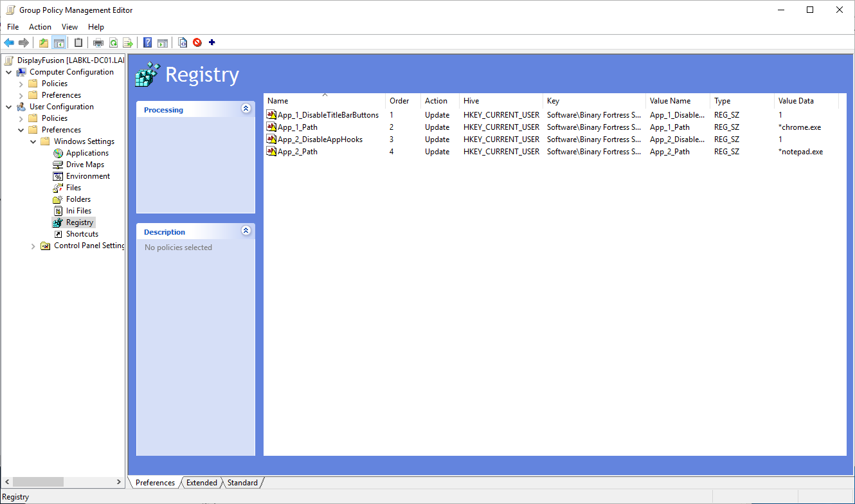Collapse the Processing panel chevron

pyautogui.click(x=246, y=109)
